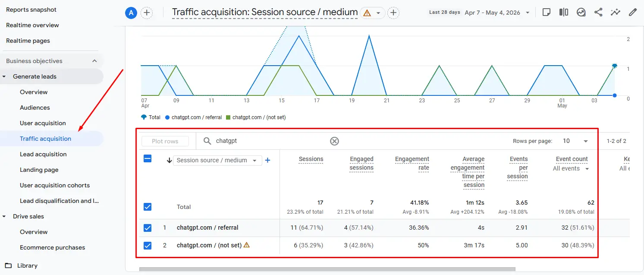The image size is (644, 275).
Task: Click the '3m 17s' engagement time cell
Action: coord(475,245)
